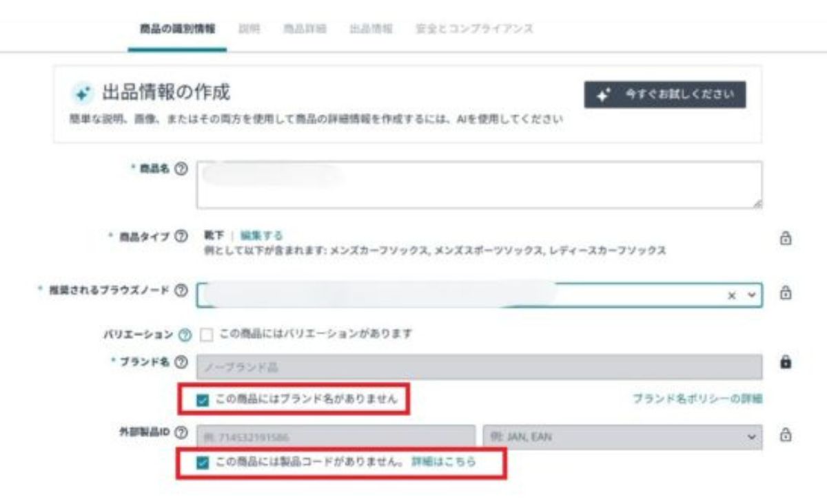This screenshot has height=504, width=827.
Task: Uncheck この商品には製品コードがありません checkbox
Action: [x=203, y=463]
